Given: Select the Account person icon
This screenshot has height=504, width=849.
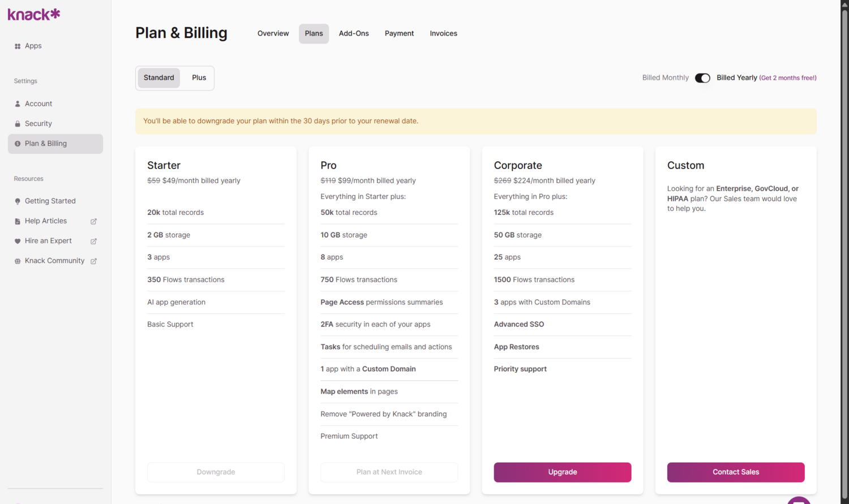Looking at the screenshot, I should [x=18, y=104].
